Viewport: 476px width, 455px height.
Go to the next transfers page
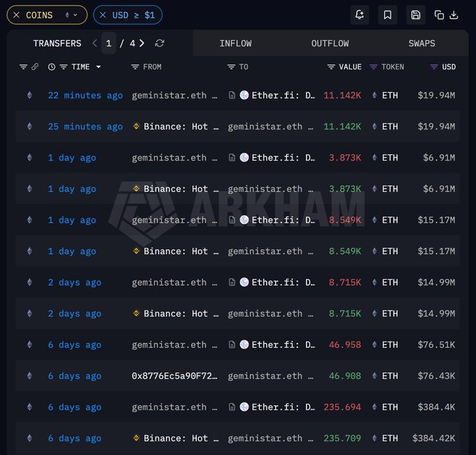tap(141, 43)
